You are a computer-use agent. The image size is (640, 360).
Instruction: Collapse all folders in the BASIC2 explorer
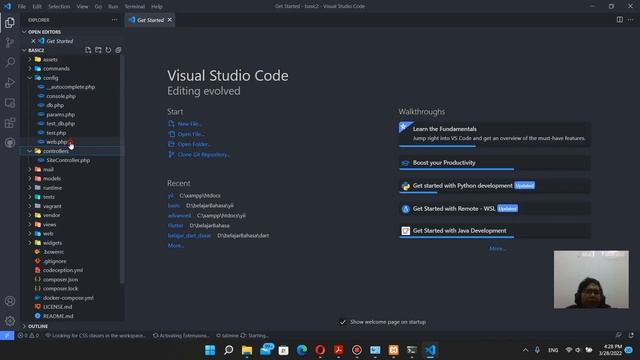tap(118, 50)
